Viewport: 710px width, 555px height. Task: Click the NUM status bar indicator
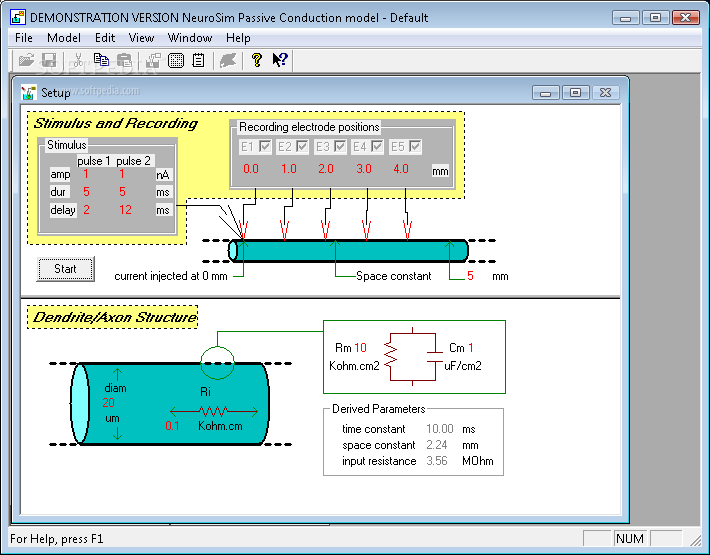click(630, 539)
